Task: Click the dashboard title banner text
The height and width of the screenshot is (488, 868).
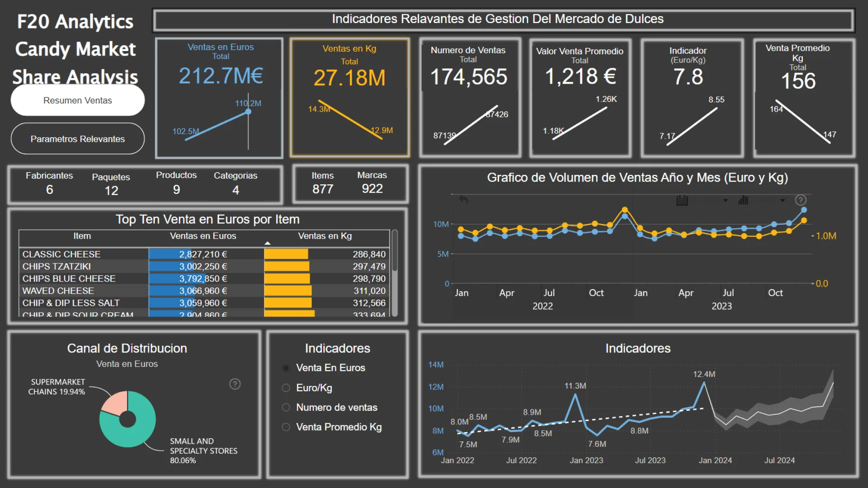Action: (x=498, y=19)
